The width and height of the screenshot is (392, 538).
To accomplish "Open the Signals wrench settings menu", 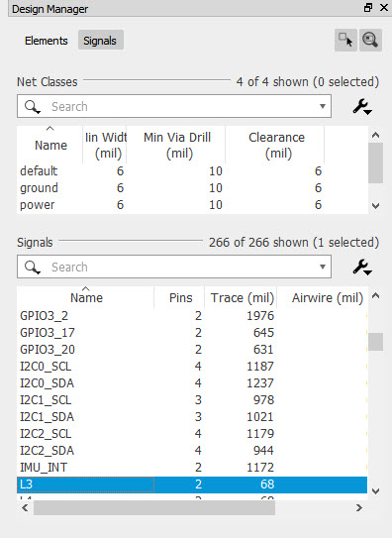I will click(x=362, y=267).
